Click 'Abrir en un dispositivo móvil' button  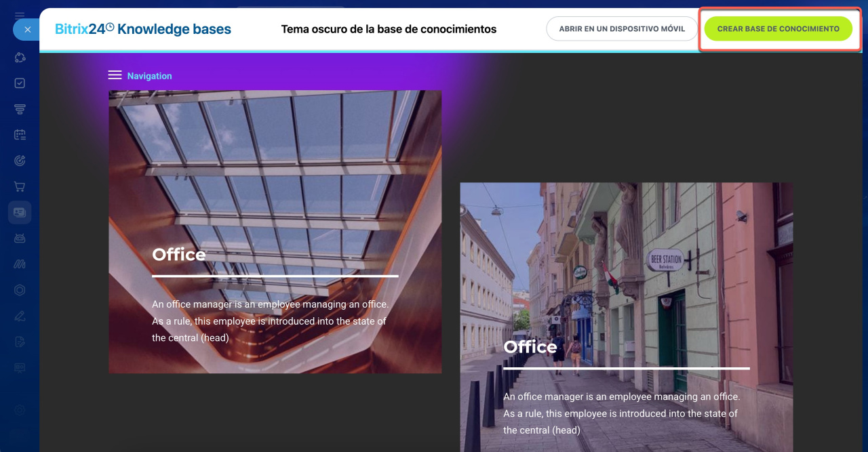click(x=622, y=29)
